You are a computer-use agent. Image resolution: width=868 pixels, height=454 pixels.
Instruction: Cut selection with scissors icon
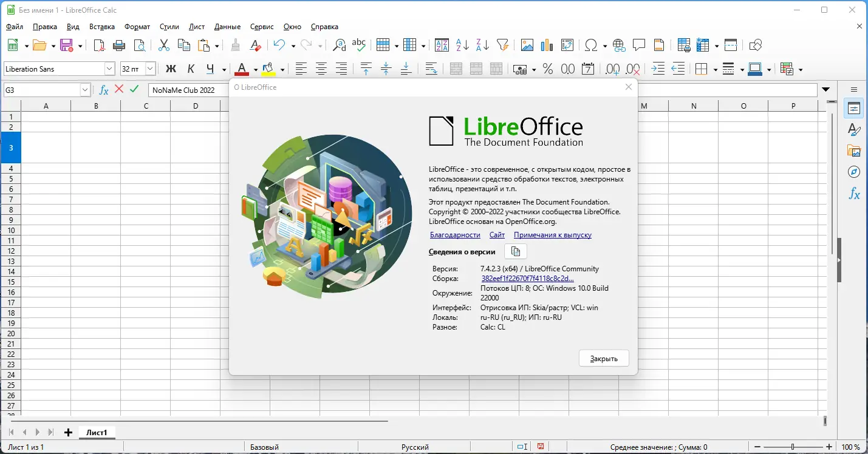(x=163, y=45)
